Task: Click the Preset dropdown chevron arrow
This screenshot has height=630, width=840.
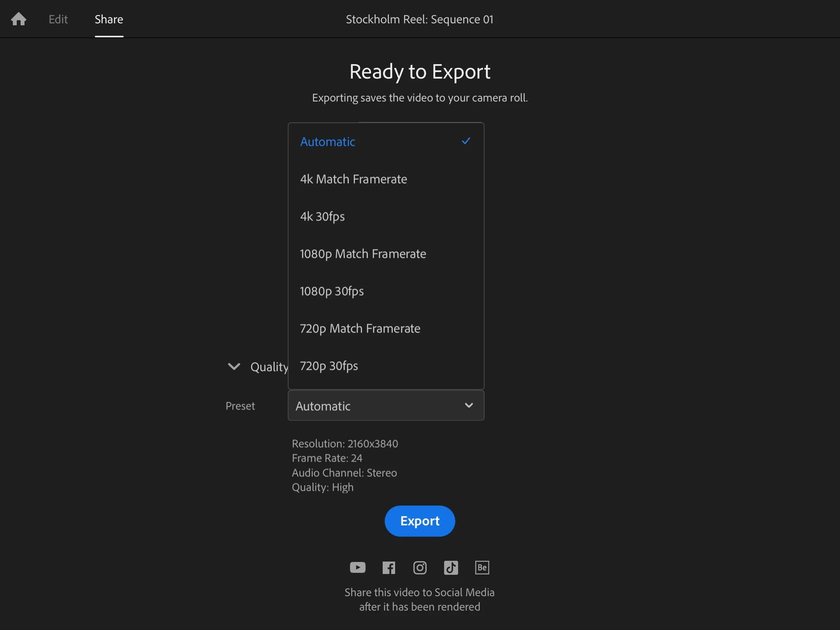Action: [469, 406]
